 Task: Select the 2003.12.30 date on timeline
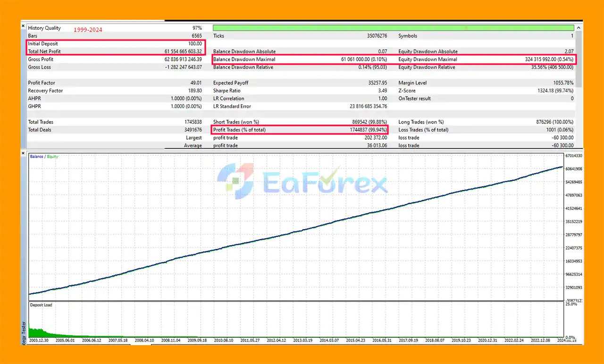click(40, 340)
